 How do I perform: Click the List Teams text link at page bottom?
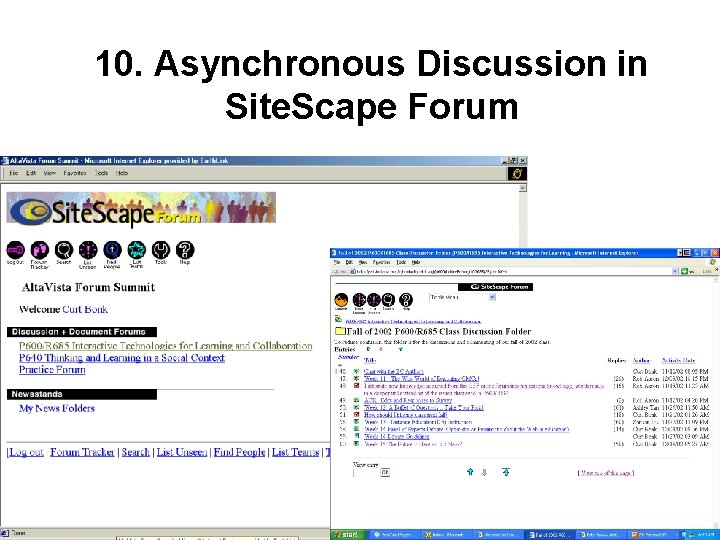(295, 452)
